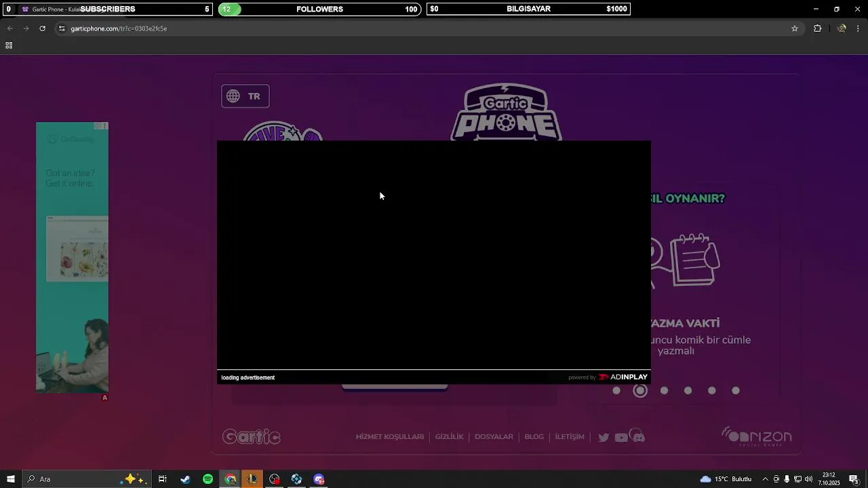Select the first tutorial carousel dot

coord(616,390)
